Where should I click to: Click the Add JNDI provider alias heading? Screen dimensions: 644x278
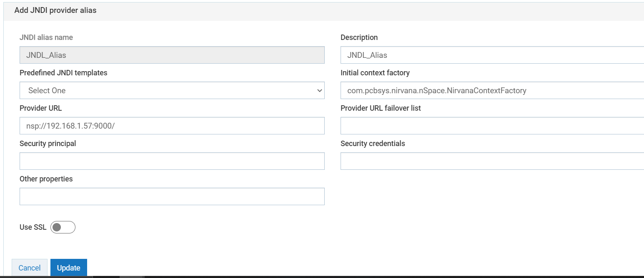(55, 10)
